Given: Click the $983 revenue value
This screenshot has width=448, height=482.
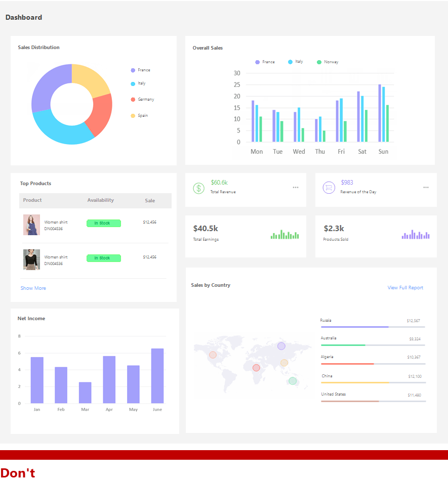Looking at the screenshot, I should (x=347, y=182).
